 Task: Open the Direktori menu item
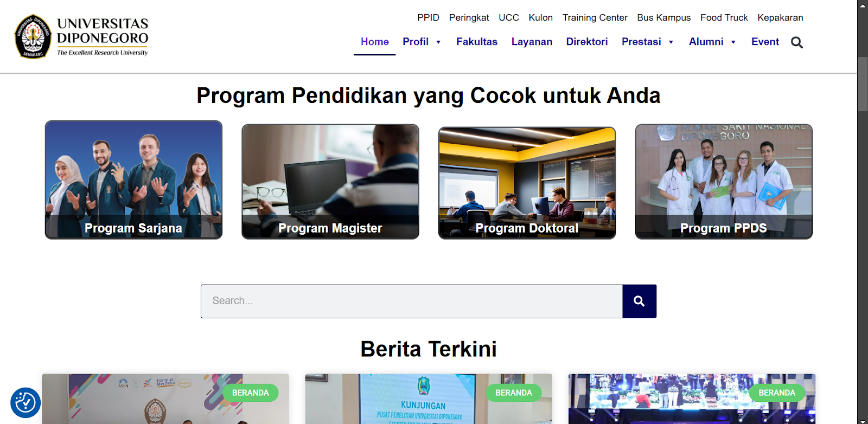click(587, 42)
